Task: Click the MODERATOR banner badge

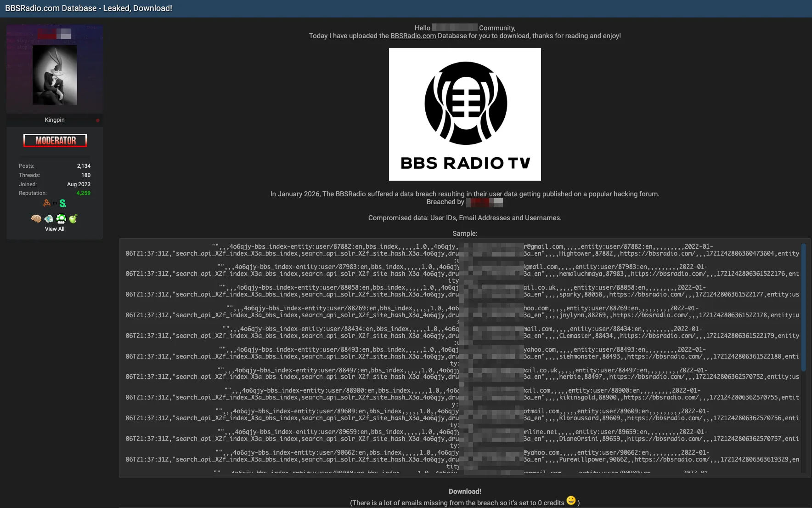Action: 55,140
